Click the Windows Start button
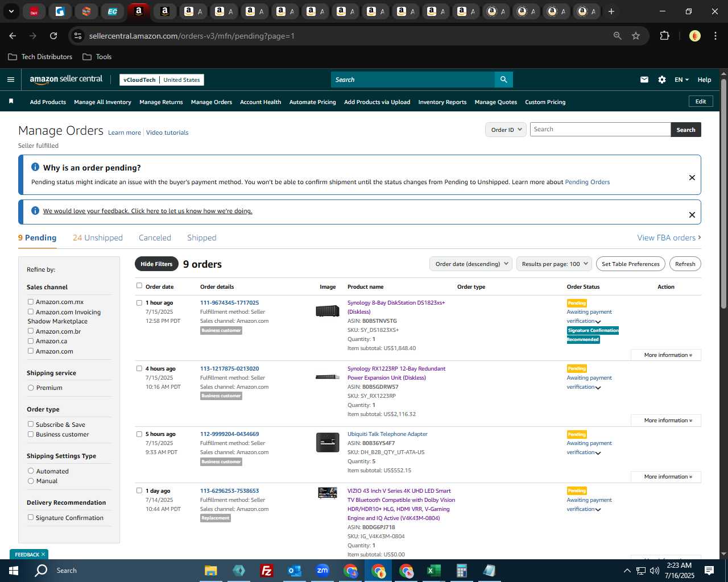The height and width of the screenshot is (582, 728). 14,571
